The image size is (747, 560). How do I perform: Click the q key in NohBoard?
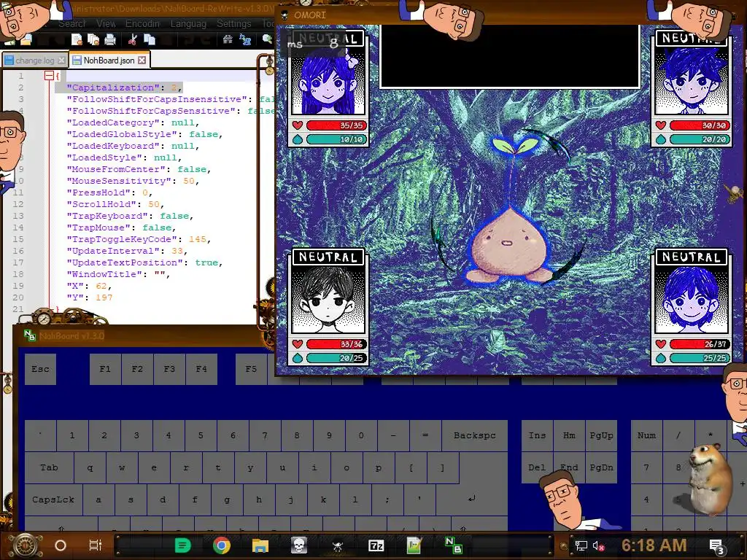[x=90, y=467]
